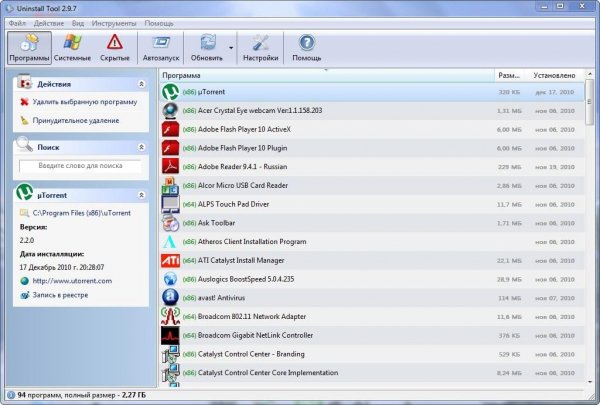Click the Uninstall Tool title bar icon

click(9, 8)
